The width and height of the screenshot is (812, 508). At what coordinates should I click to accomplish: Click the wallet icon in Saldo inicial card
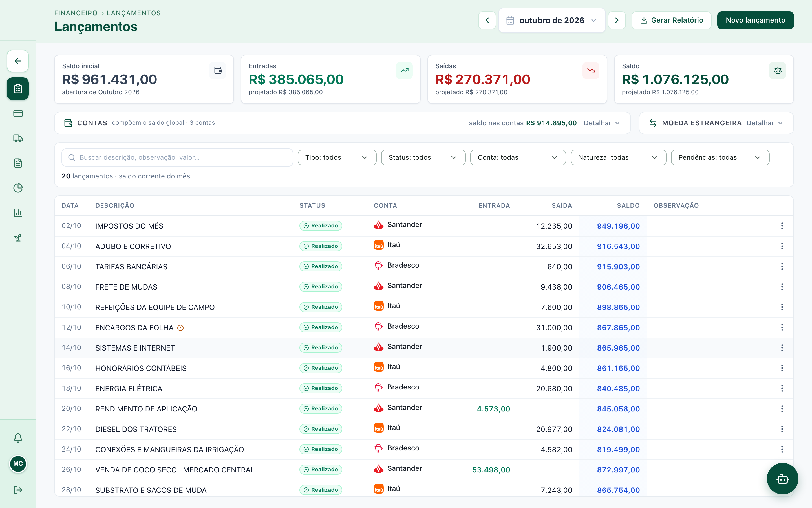coord(218,71)
